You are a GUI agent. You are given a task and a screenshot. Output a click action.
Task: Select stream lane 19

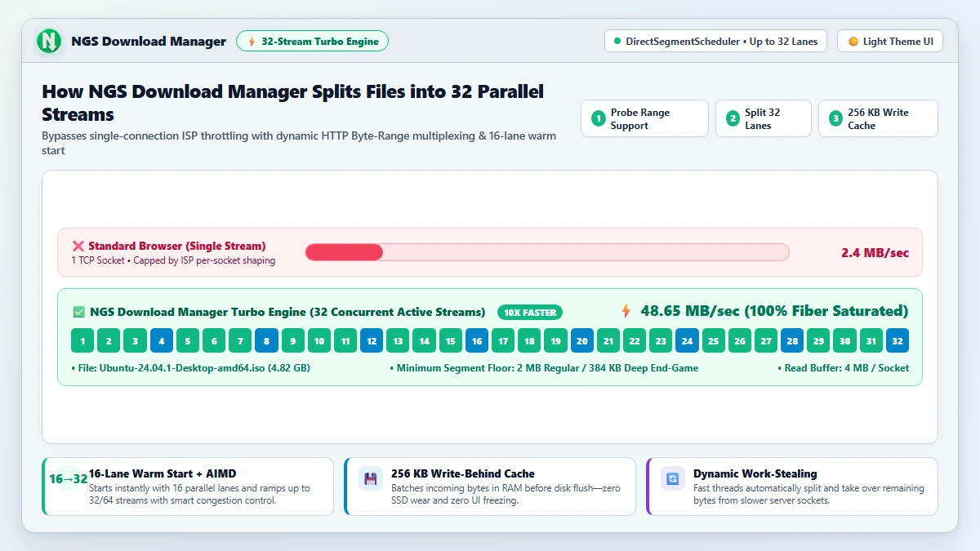(x=555, y=340)
